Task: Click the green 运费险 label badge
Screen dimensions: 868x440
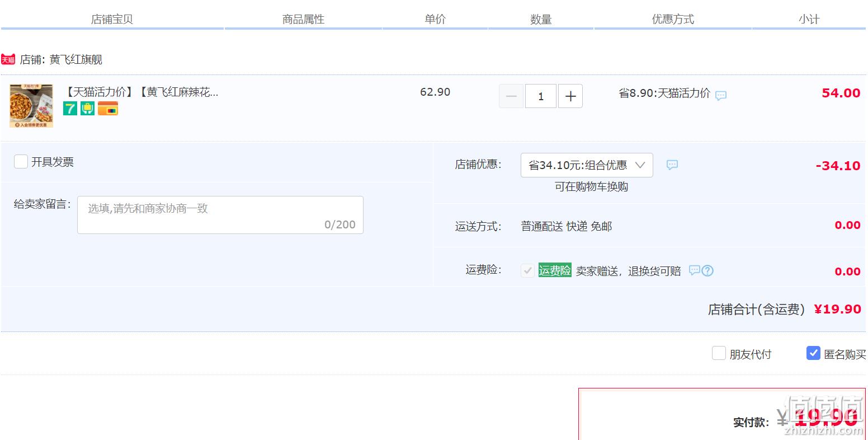Action: [555, 270]
